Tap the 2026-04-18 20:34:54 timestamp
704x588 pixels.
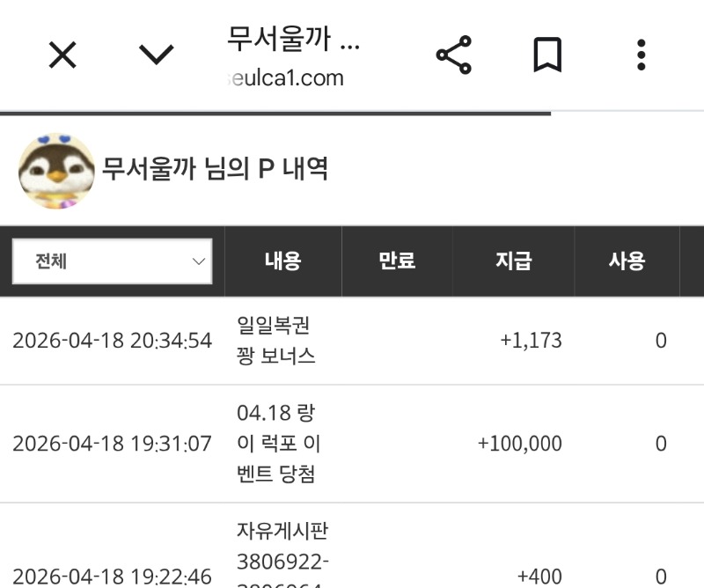tap(112, 341)
